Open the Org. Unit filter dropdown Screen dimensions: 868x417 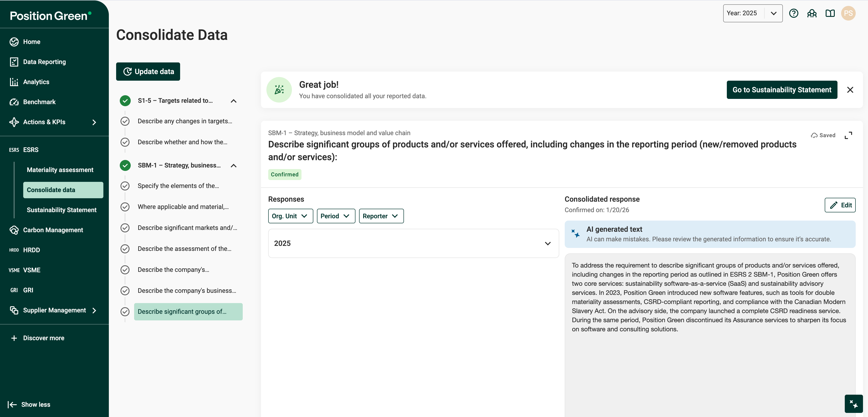coord(290,216)
